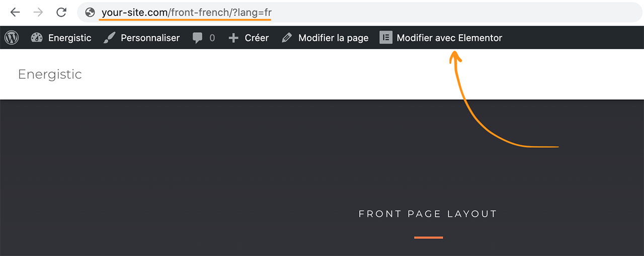Click the paintbrush Personnaliser icon
Viewport: 644px width, 256px height.
click(x=109, y=38)
